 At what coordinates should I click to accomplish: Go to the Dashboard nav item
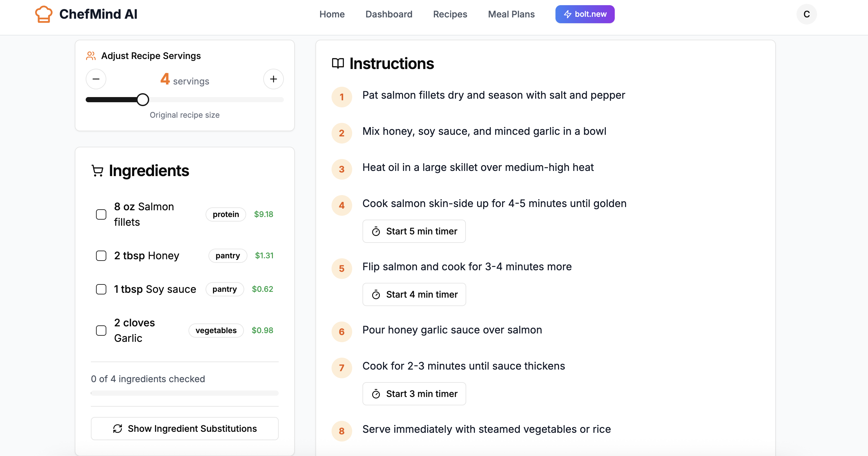click(x=389, y=14)
